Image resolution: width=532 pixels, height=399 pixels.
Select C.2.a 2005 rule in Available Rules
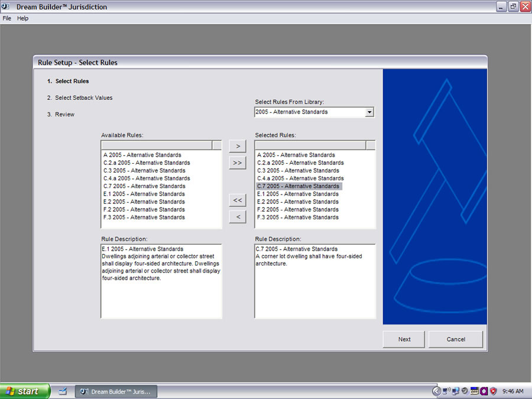point(147,163)
